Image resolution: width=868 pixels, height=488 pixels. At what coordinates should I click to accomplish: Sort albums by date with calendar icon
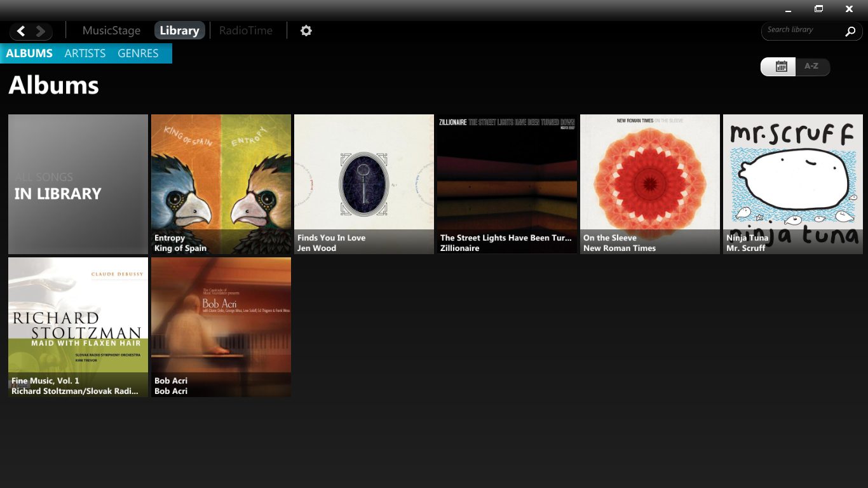click(781, 66)
